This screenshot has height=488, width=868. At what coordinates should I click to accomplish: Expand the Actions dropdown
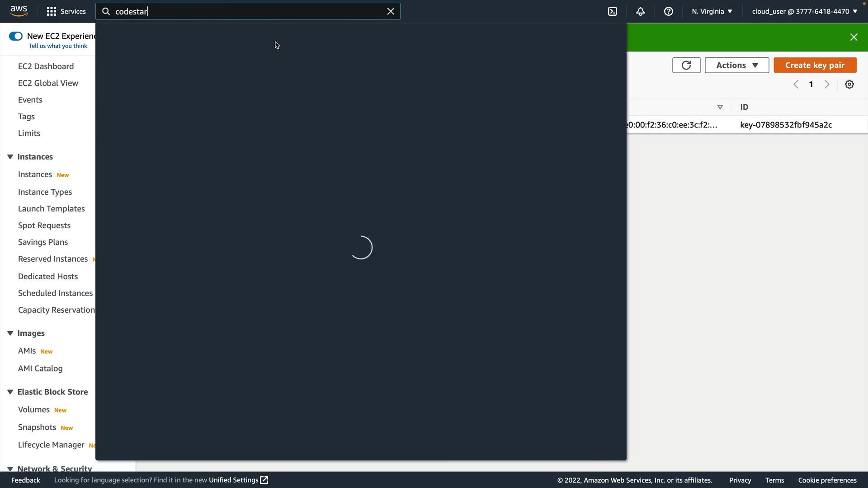[736, 65]
